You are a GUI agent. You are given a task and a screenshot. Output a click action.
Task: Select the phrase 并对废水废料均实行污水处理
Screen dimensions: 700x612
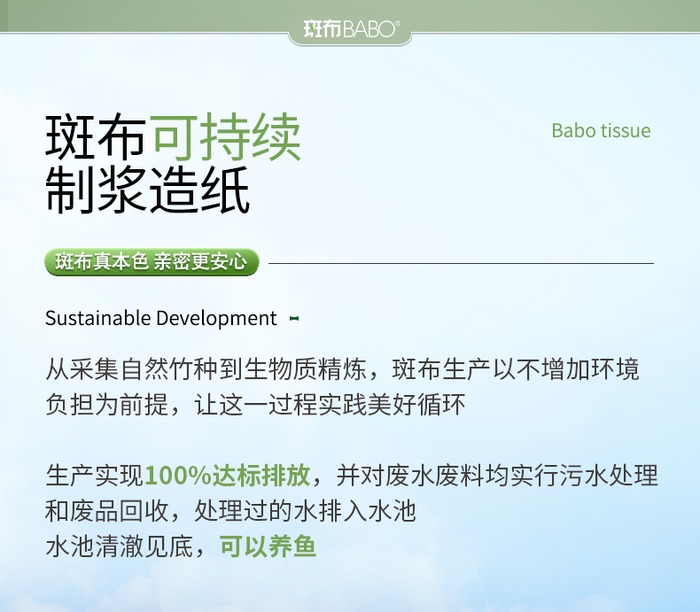pyautogui.click(x=498, y=476)
